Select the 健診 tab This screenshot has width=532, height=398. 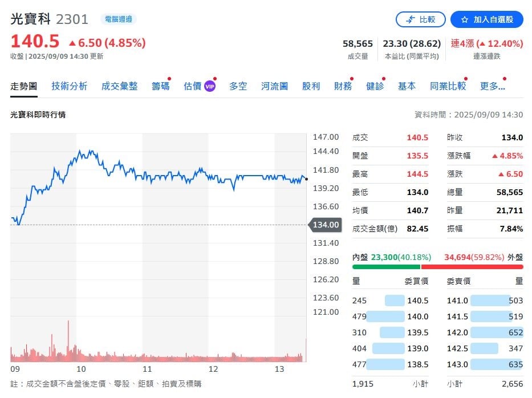click(374, 86)
